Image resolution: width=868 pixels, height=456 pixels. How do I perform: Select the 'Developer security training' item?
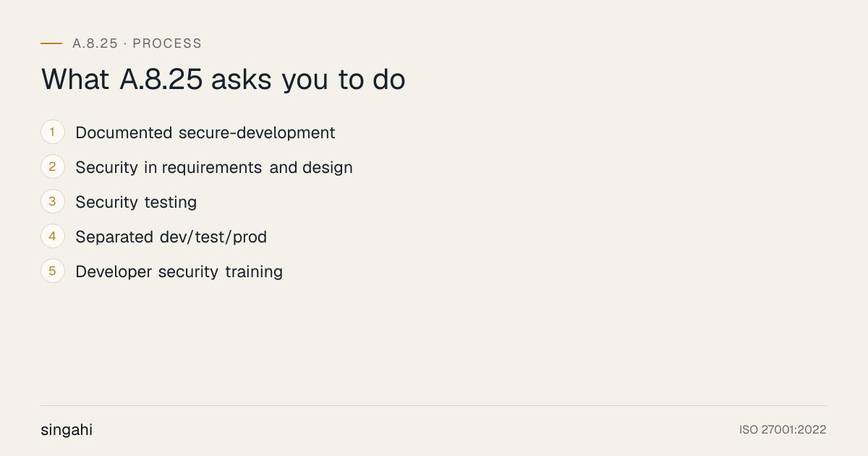[179, 272]
